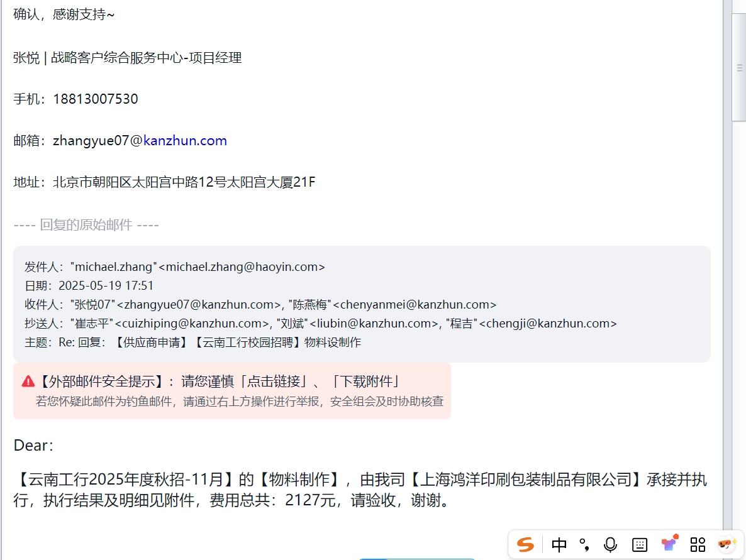
Task: Click 上海鸿洋印刷包装制品有限公司 in the email body
Action: pyautogui.click(x=526, y=479)
